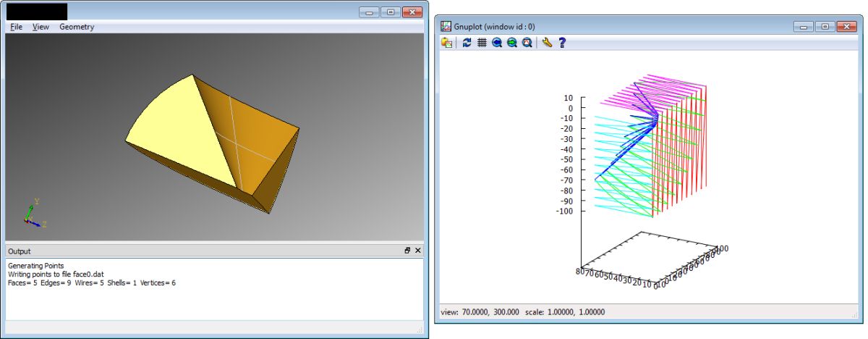The width and height of the screenshot is (868, 339).
Task: Open the Gnuplot help question mark icon
Action: [x=562, y=43]
